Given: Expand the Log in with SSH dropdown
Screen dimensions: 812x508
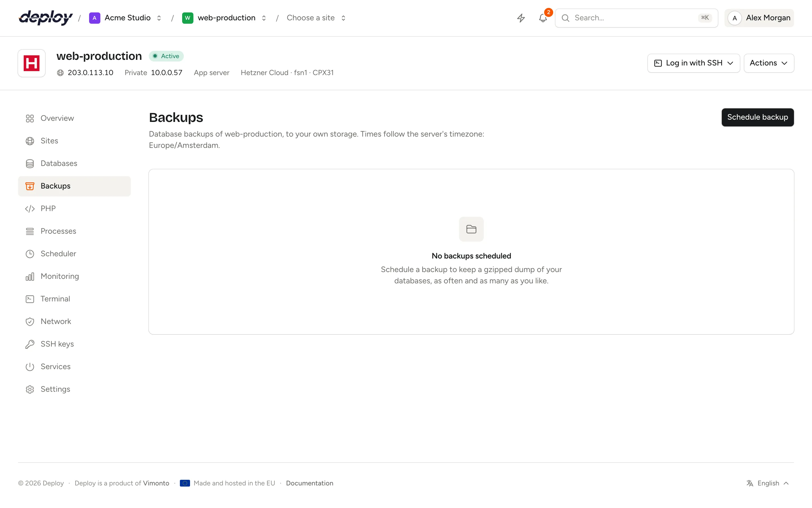Looking at the screenshot, I should point(694,63).
